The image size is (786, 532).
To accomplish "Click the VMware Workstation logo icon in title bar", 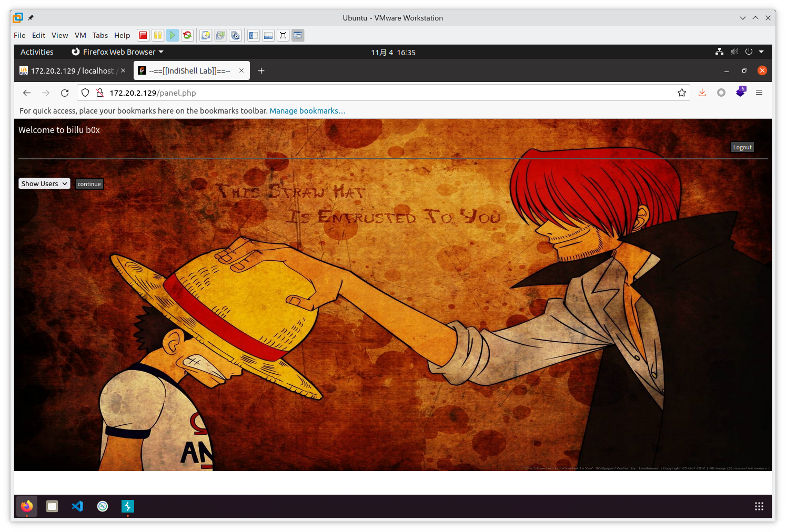I will click(18, 18).
